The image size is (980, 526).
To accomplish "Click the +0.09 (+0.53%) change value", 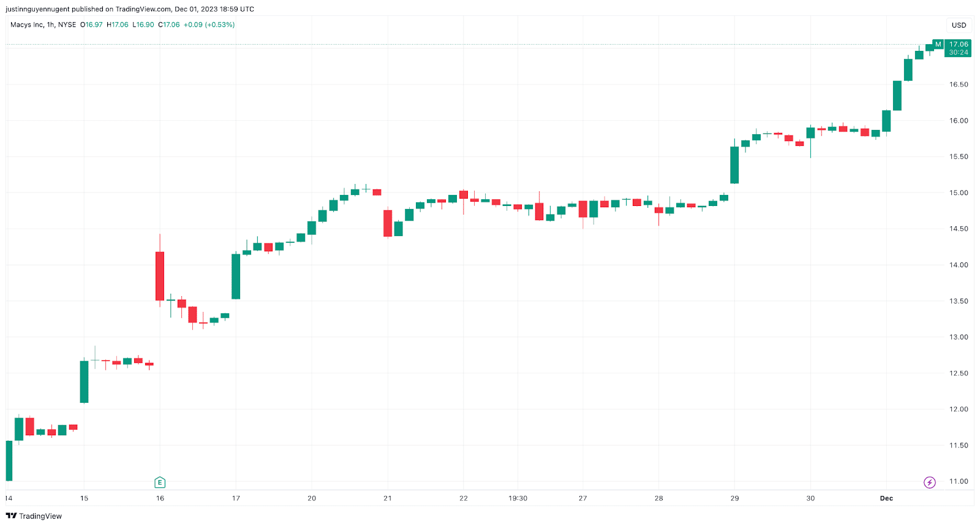I will tap(209, 25).
